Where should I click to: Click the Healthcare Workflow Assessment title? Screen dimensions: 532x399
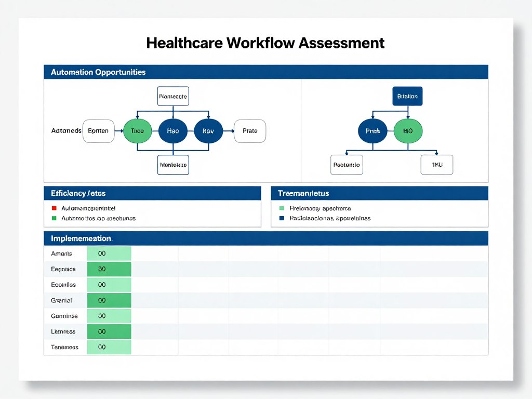tap(265, 43)
